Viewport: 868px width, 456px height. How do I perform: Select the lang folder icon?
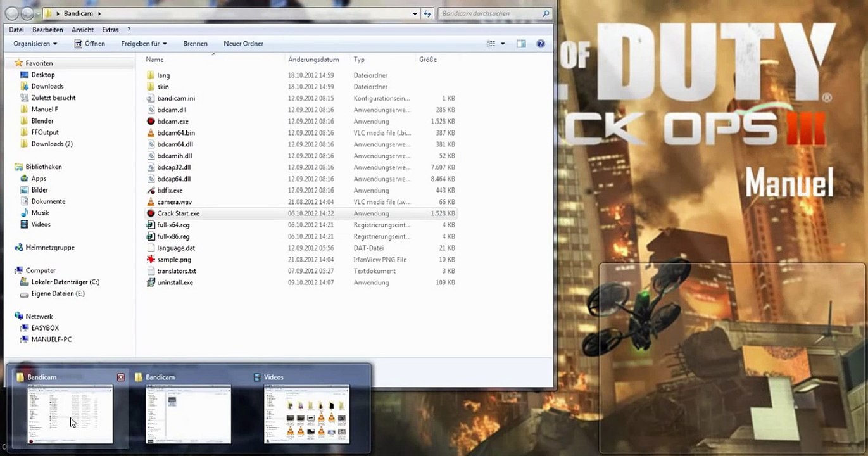[151, 75]
